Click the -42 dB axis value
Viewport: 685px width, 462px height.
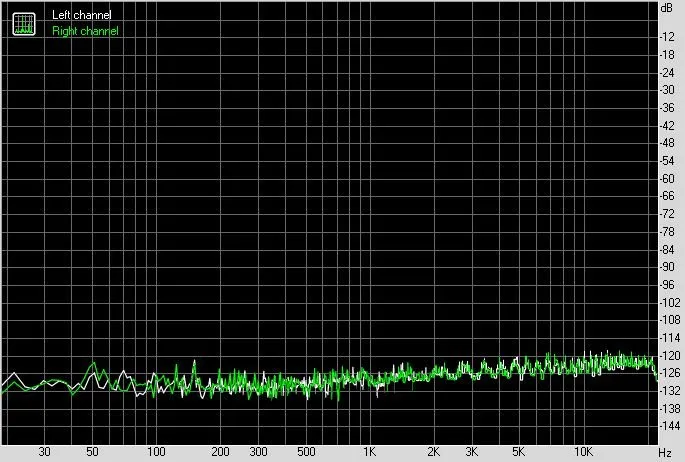(667, 126)
